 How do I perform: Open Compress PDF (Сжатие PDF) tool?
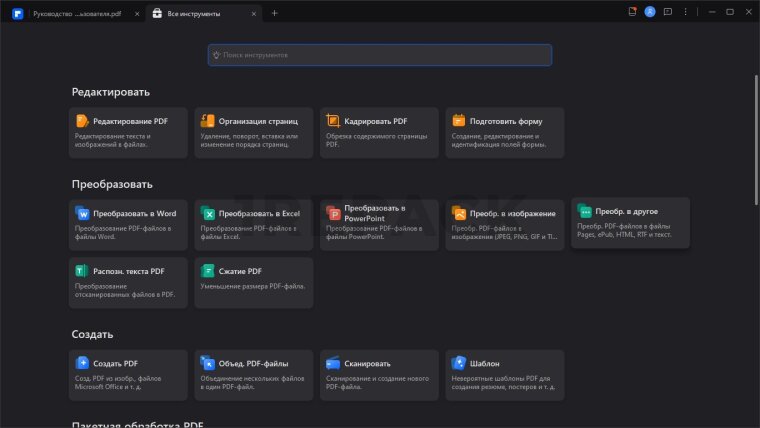[254, 282]
